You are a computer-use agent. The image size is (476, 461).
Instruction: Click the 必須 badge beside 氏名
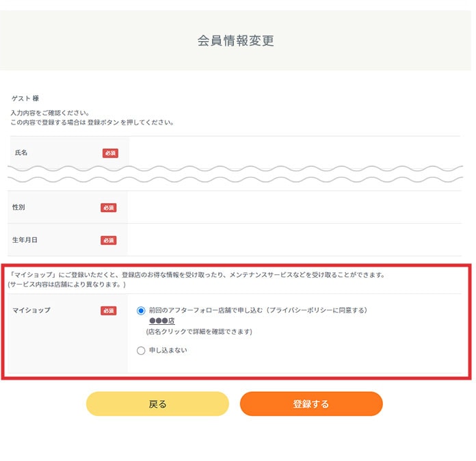pyautogui.click(x=110, y=153)
